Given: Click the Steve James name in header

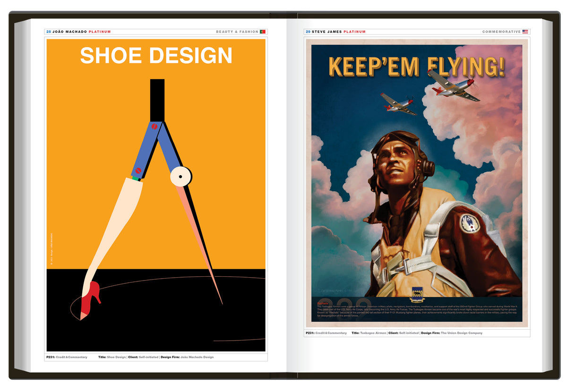Looking at the screenshot, I should pos(326,32).
